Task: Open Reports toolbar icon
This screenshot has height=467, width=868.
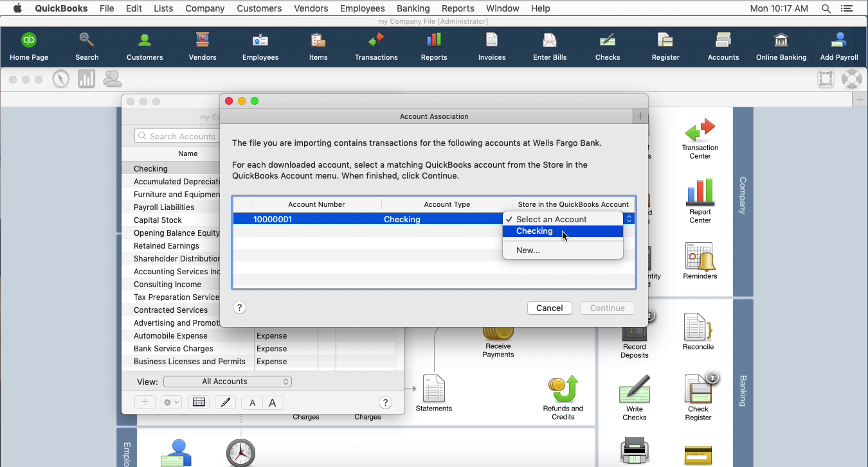Action: coord(434,47)
